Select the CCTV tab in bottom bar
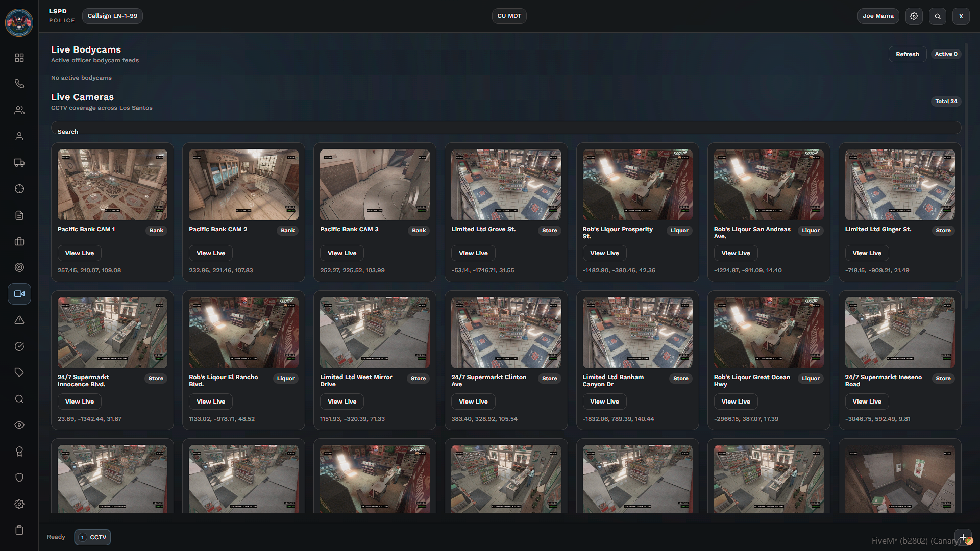This screenshot has height=551, width=980. coord(93,537)
